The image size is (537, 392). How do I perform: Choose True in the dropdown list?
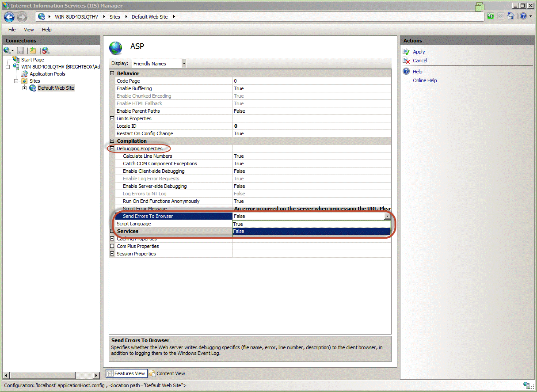(312, 224)
